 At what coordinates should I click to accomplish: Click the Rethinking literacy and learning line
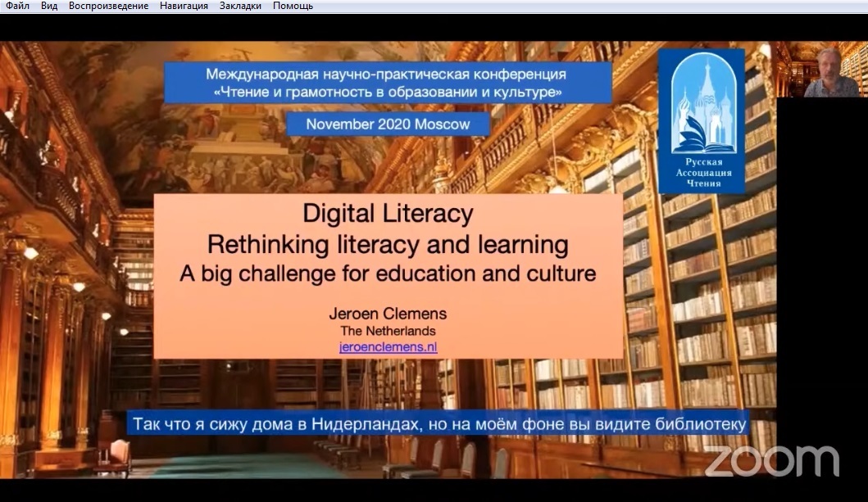click(x=388, y=243)
